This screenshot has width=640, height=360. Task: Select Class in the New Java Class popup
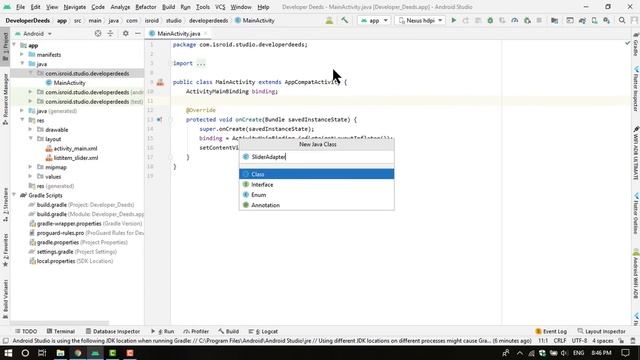tap(317, 174)
